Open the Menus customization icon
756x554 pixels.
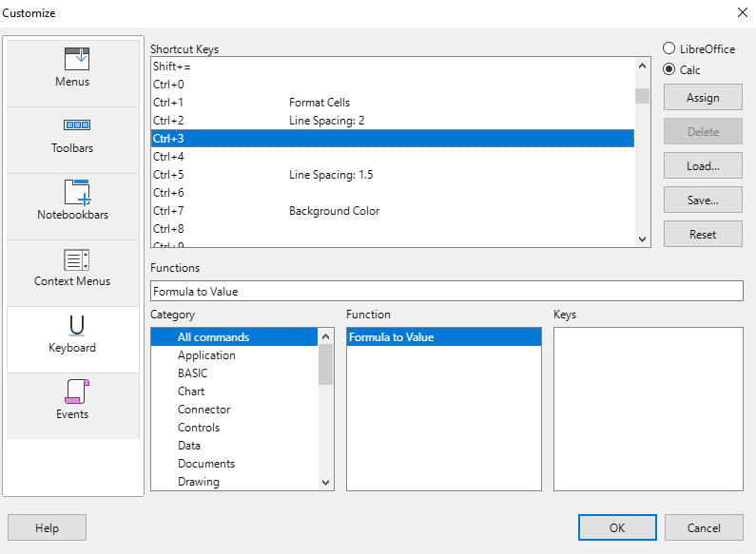77,59
